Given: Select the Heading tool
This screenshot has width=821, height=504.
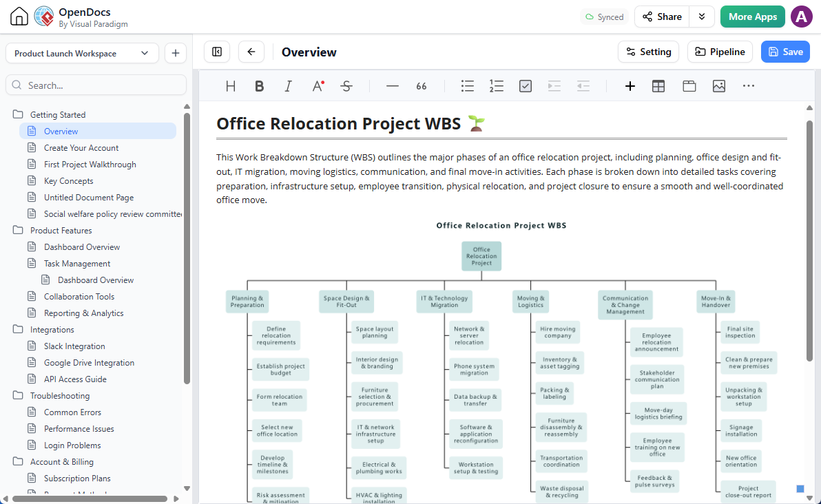Looking at the screenshot, I should 230,86.
